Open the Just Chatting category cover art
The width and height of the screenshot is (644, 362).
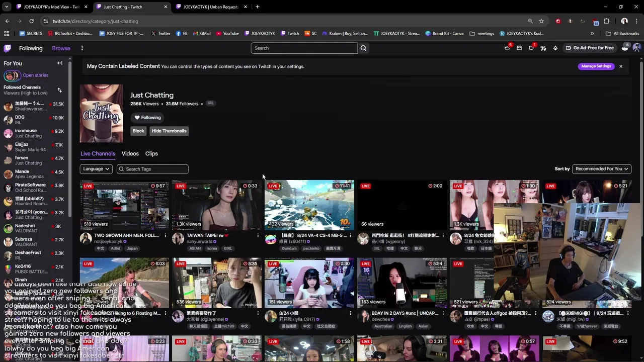(x=101, y=114)
